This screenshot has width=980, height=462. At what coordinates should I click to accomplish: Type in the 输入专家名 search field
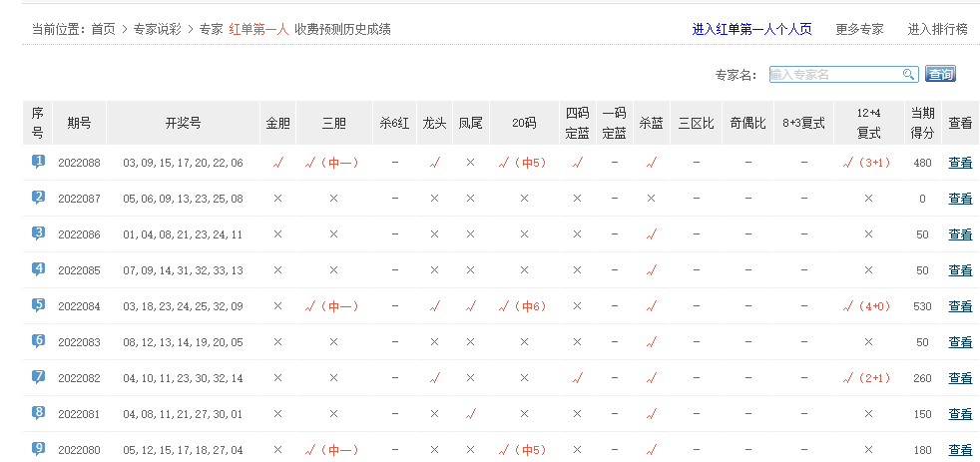(834, 74)
